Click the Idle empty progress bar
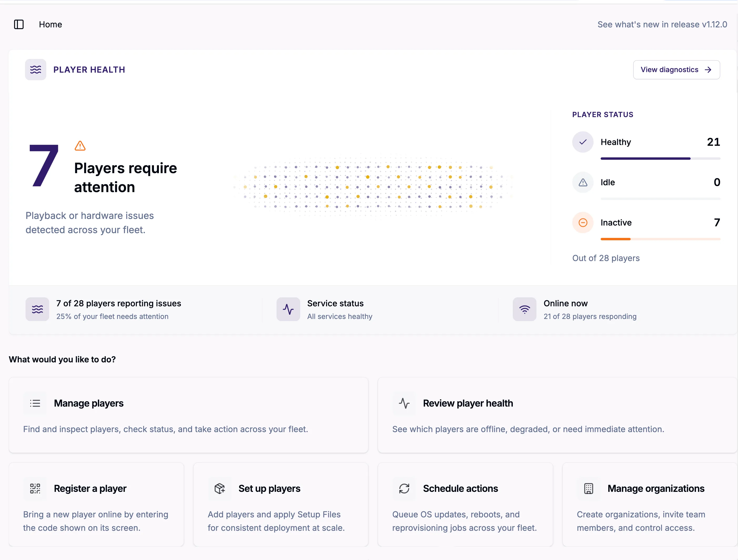738x560 pixels. click(660, 199)
